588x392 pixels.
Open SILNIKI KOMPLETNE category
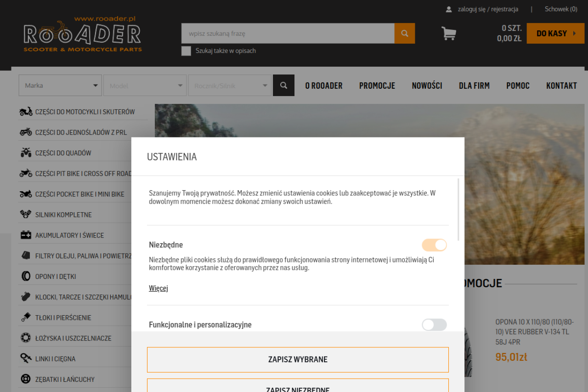pyautogui.click(x=63, y=215)
